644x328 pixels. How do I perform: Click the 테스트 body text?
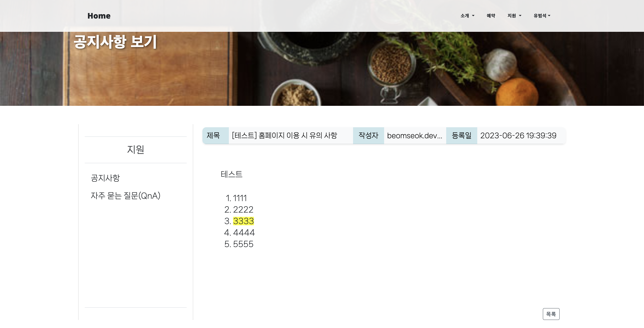click(x=232, y=174)
